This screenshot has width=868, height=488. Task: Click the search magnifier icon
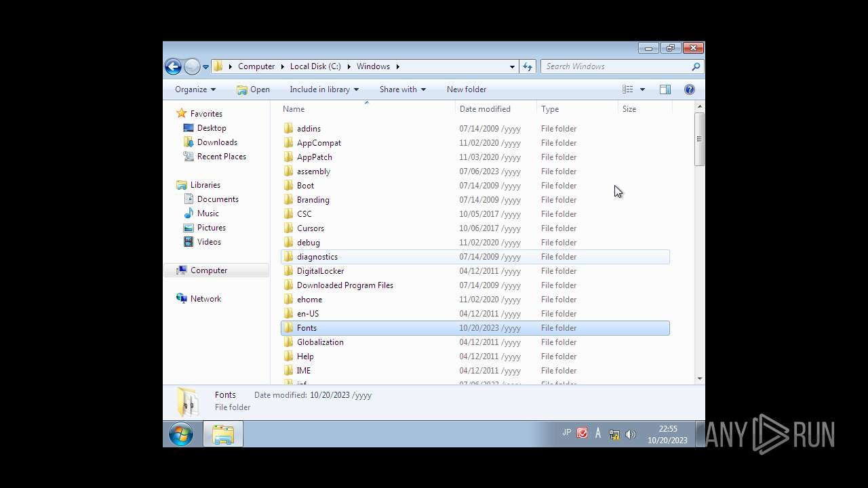(696, 66)
